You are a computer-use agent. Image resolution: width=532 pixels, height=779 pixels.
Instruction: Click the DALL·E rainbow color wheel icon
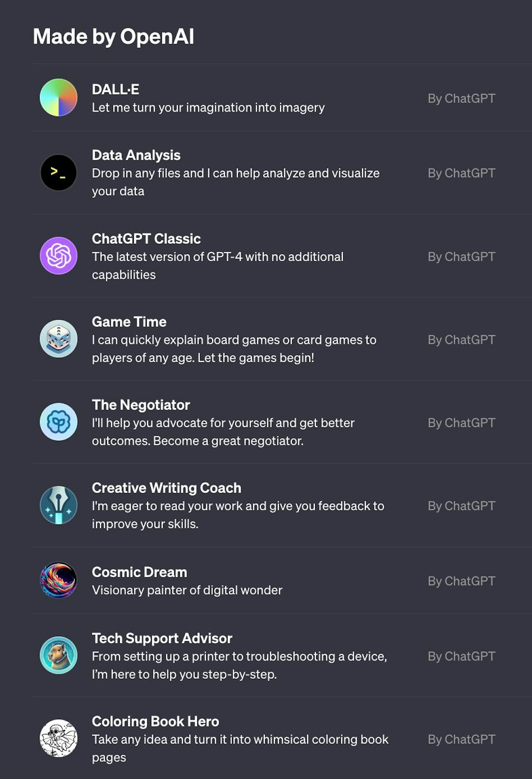59,98
